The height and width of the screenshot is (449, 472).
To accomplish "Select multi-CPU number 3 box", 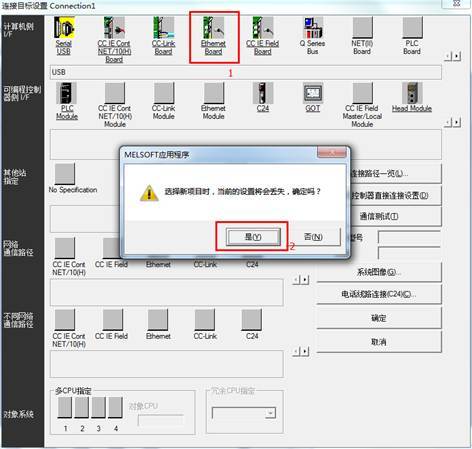I will tap(98, 407).
